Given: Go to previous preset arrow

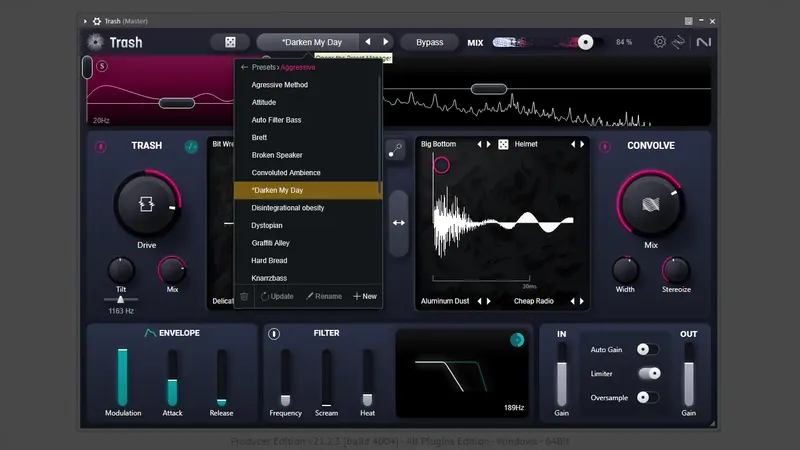Looking at the screenshot, I should point(368,42).
